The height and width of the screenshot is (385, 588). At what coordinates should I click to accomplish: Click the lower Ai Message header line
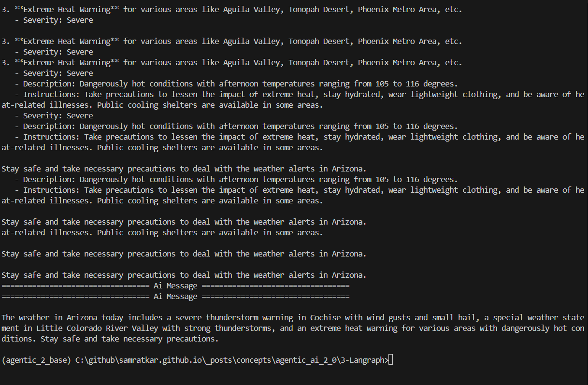click(175, 297)
